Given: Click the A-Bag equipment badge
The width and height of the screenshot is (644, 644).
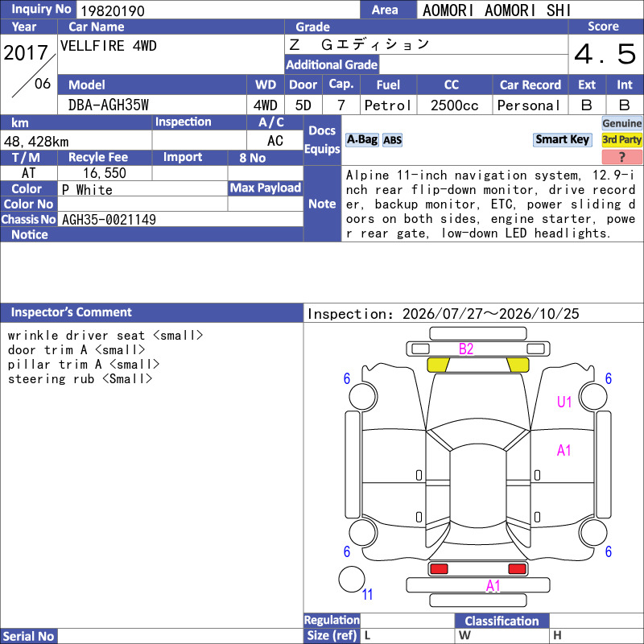Looking at the screenshot, I should click(361, 140).
